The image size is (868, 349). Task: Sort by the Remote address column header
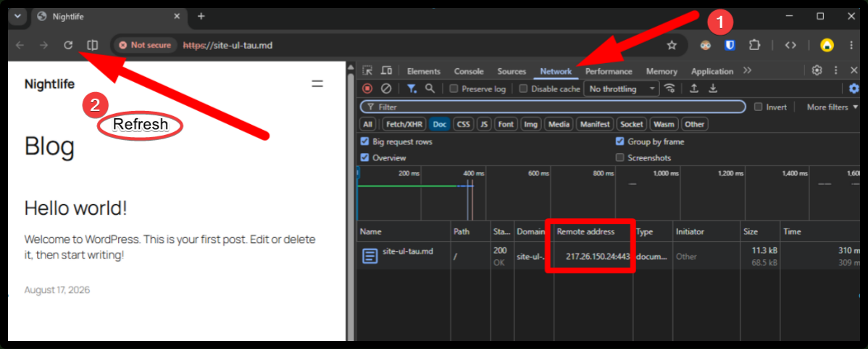coord(593,231)
